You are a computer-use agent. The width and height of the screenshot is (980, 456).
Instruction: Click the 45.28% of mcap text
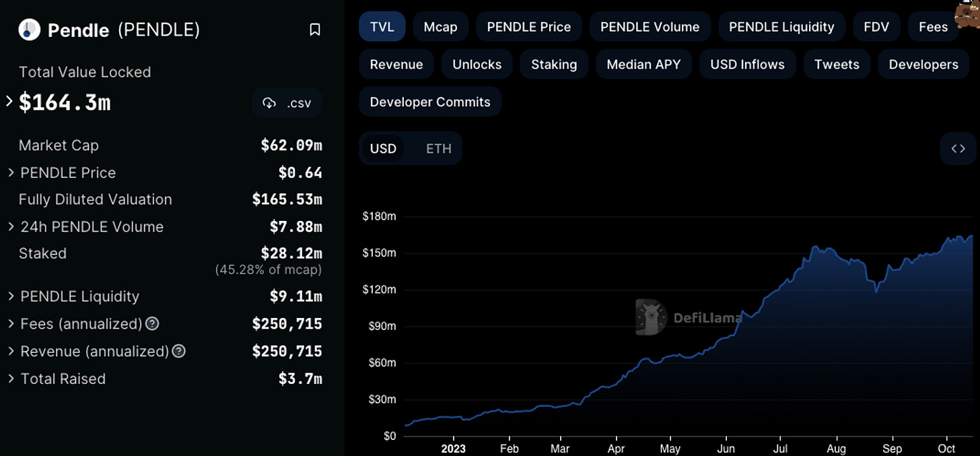coord(269,270)
